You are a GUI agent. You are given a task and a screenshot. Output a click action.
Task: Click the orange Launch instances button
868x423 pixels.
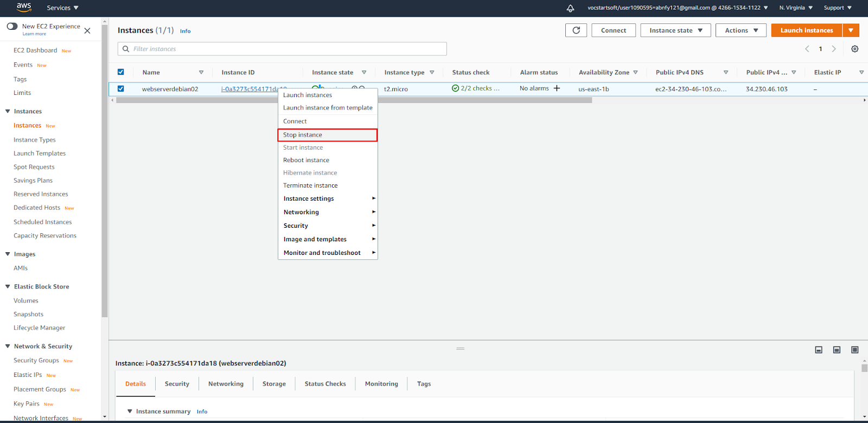(807, 30)
